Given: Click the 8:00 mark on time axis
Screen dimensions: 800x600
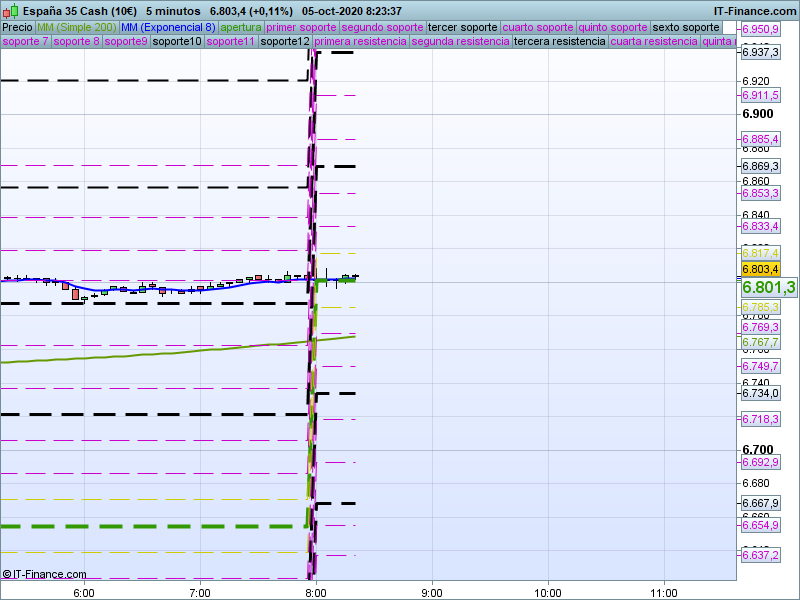Looking at the screenshot, I should click(316, 592).
